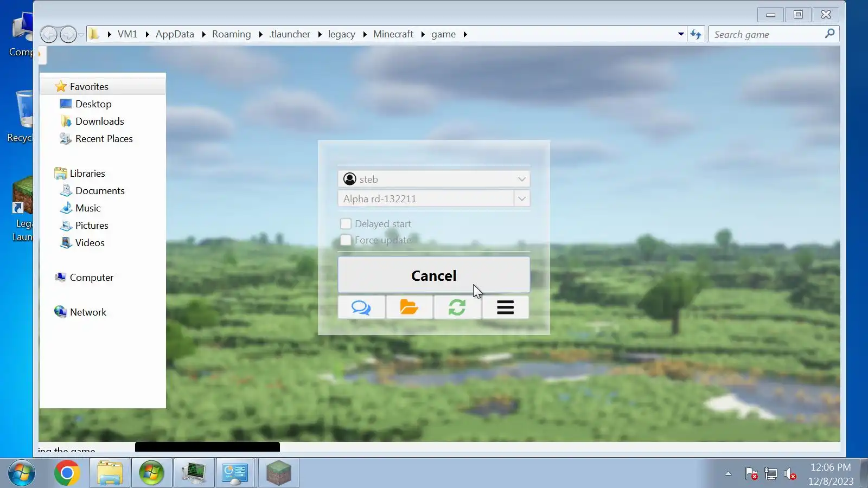868x488 pixels.
Task: Open Desktop in the navigation pane
Action: coord(93,104)
